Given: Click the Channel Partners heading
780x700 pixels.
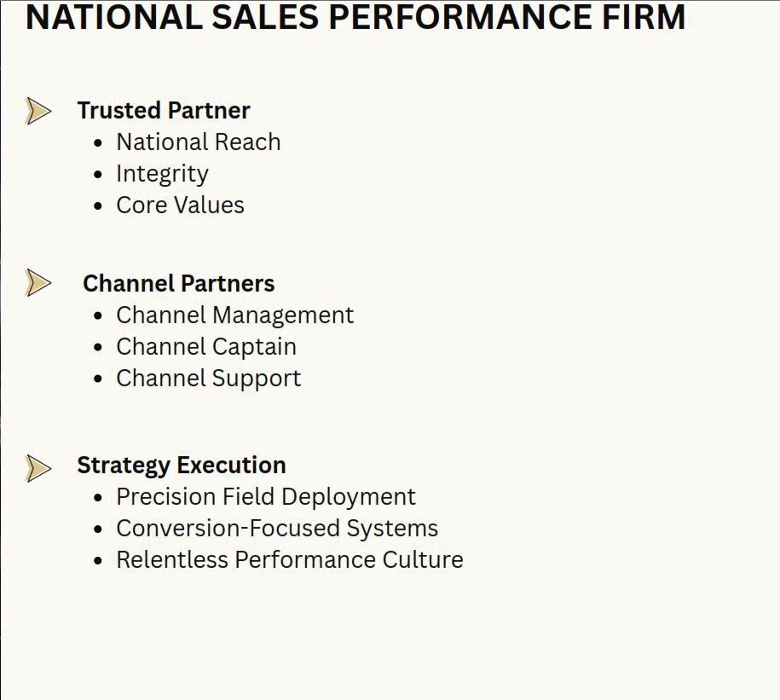Looking at the screenshot, I should pyautogui.click(x=178, y=283).
